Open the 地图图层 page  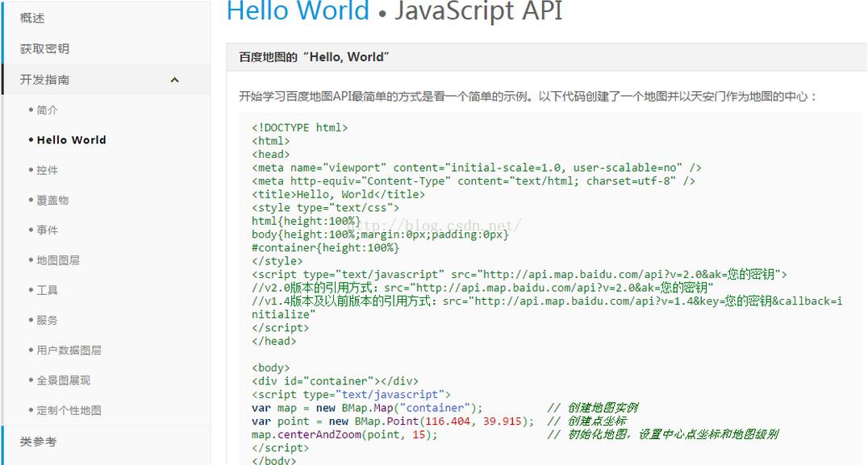(56, 259)
